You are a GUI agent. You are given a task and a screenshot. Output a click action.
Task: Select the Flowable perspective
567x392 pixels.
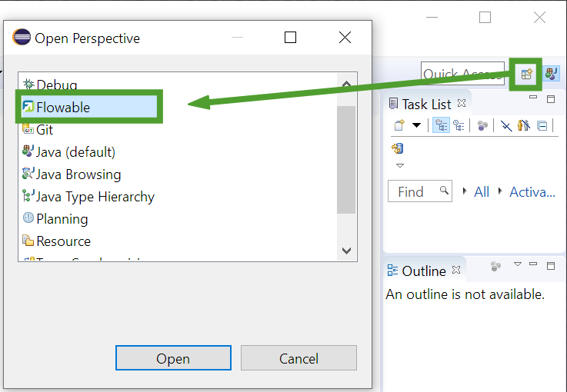[63, 108]
